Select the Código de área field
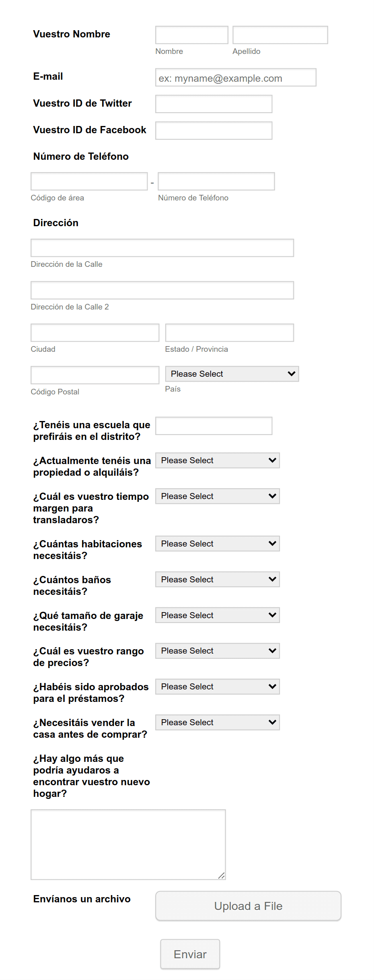Viewport: 374px width, 980px height. [89, 181]
